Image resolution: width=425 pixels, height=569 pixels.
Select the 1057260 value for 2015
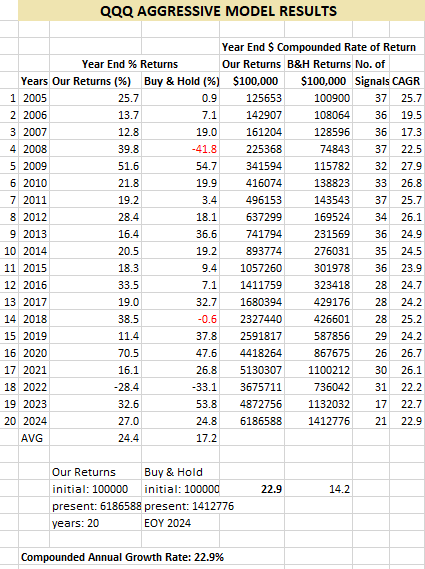tap(261, 269)
